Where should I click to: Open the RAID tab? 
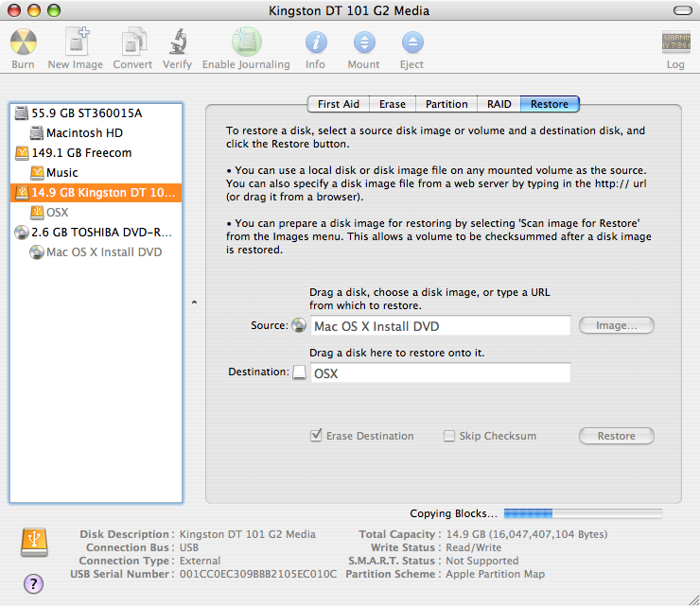(499, 104)
